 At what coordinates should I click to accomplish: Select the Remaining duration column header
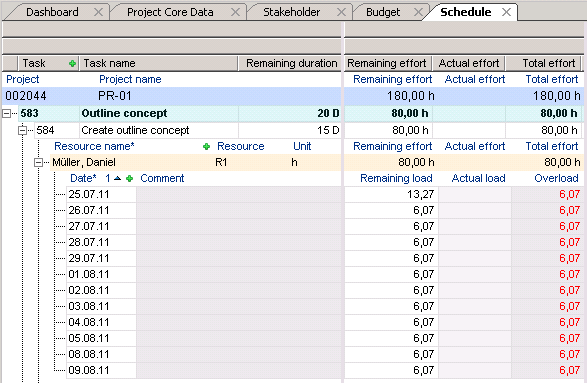291,63
